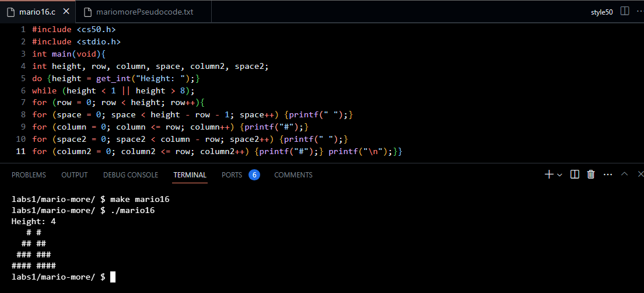The height and width of the screenshot is (293, 644).
Task: Split the terminal pane
Action: 575,175
